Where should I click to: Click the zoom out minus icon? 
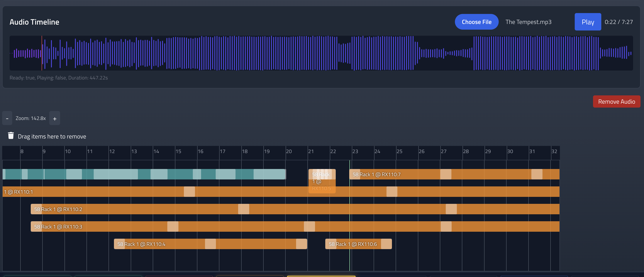(x=7, y=118)
